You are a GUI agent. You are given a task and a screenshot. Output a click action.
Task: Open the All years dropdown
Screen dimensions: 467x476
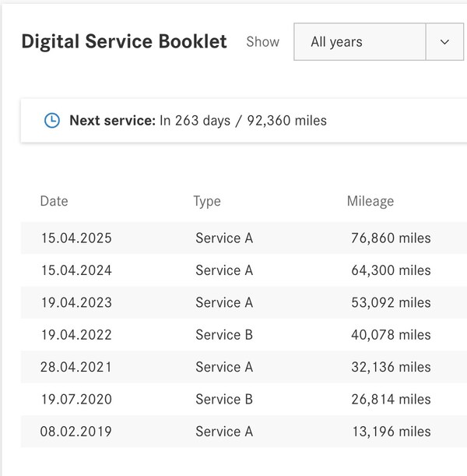coord(360,42)
